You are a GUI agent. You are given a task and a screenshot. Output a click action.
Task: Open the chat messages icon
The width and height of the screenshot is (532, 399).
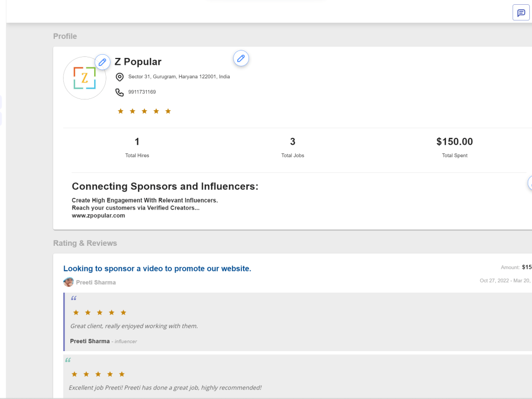521,13
